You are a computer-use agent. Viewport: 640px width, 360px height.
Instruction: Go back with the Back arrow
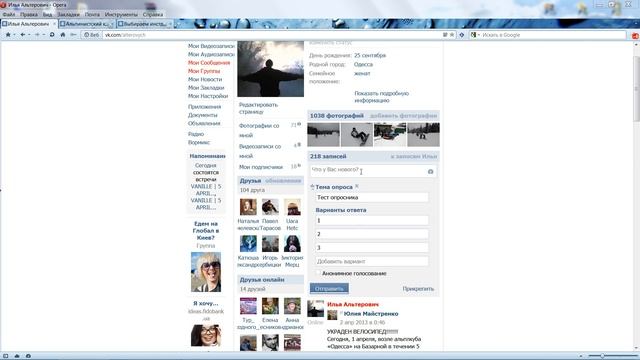22,35
